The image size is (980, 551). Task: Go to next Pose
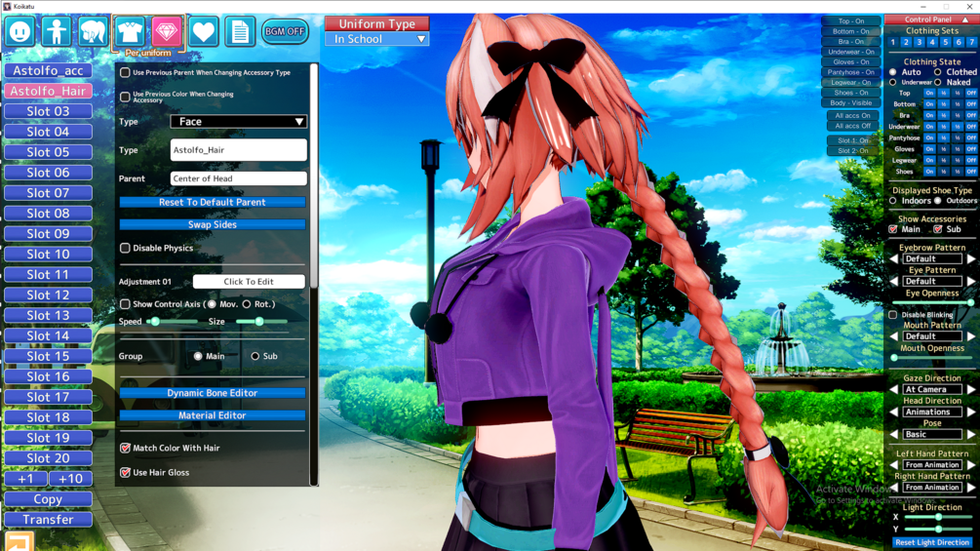[x=971, y=434]
